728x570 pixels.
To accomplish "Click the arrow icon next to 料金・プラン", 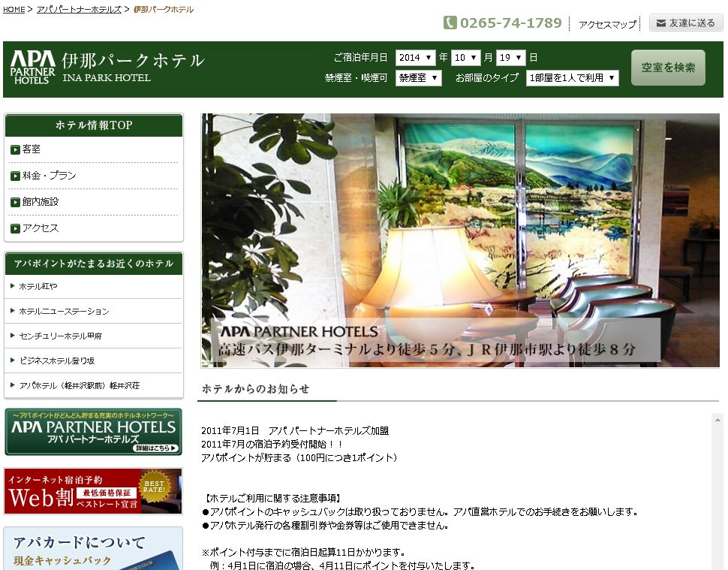I will point(15,176).
